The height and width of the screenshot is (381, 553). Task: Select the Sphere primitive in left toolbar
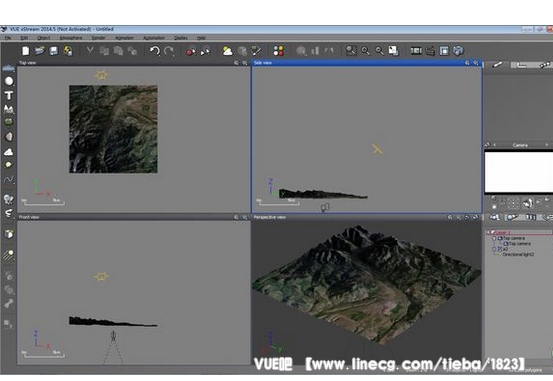click(x=9, y=81)
